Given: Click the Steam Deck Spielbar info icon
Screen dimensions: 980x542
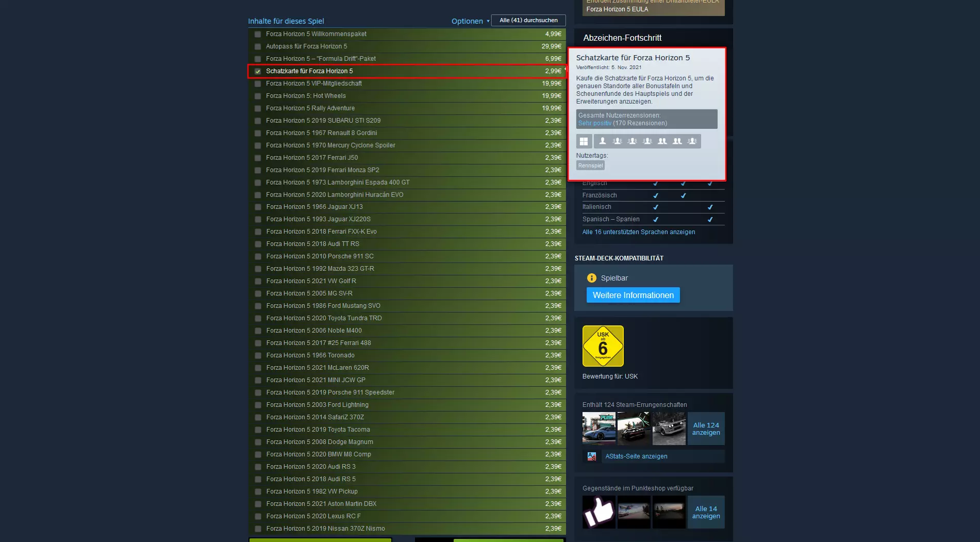Looking at the screenshot, I should coord(591,278).
